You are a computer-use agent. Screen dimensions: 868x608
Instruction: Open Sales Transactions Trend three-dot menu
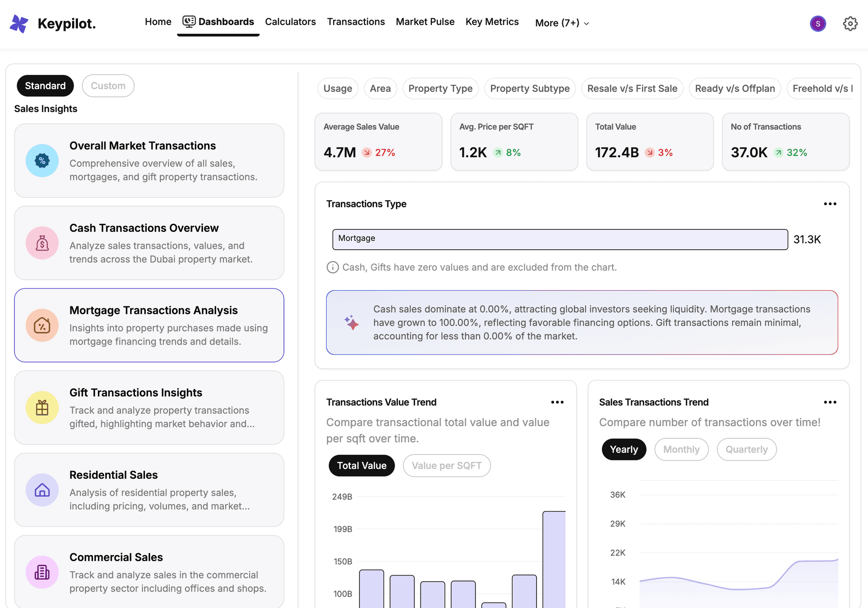pos(830,402)
